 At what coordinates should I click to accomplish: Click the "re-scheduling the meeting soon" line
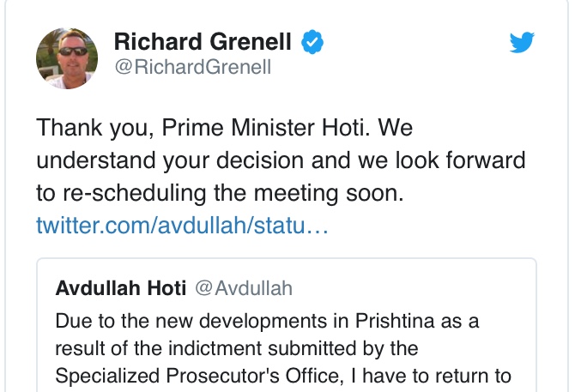[219, 194]
